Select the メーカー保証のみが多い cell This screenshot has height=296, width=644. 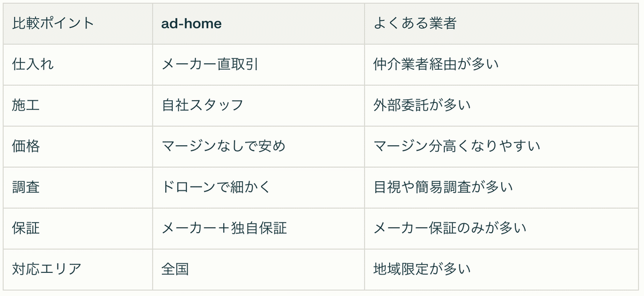pyautogui.click(x=450, y=228)
